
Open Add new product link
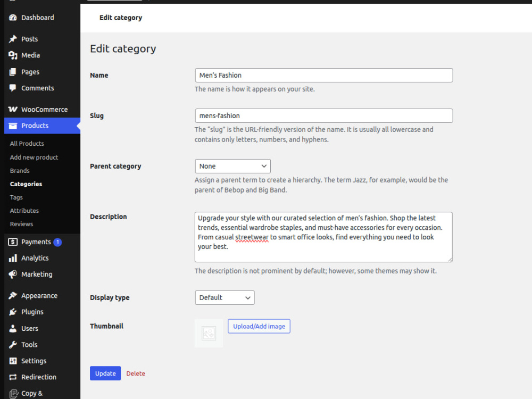click(x=34, y=157)
